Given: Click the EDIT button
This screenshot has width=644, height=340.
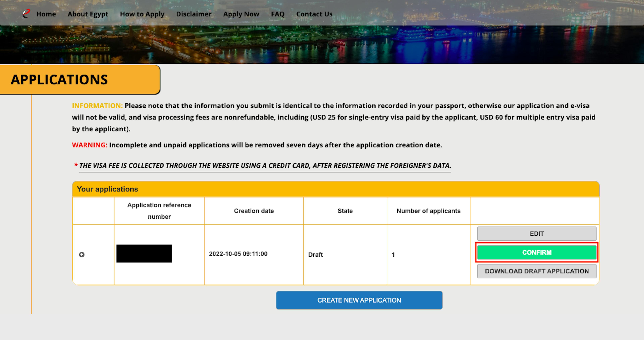Looking at the screenshot, I should tap(536, 234).
